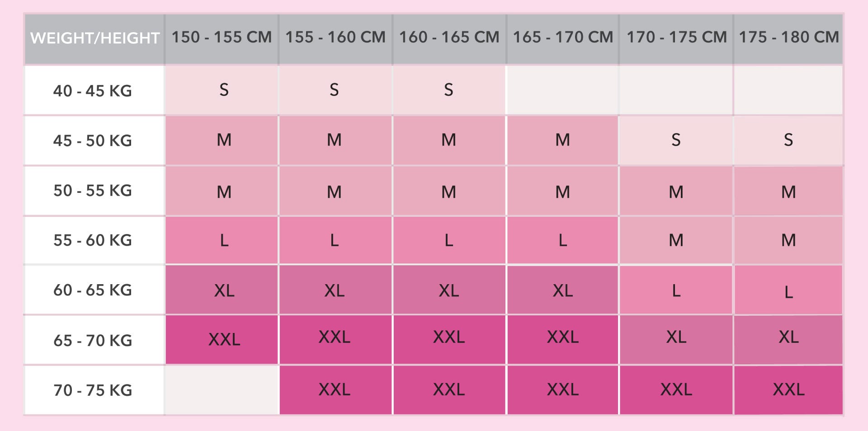Screen dimensions: 868x431
Task: Click L cell for 60-65 KG, 170-175 CM
Action: pyautogui.click(x=676, y=290)
